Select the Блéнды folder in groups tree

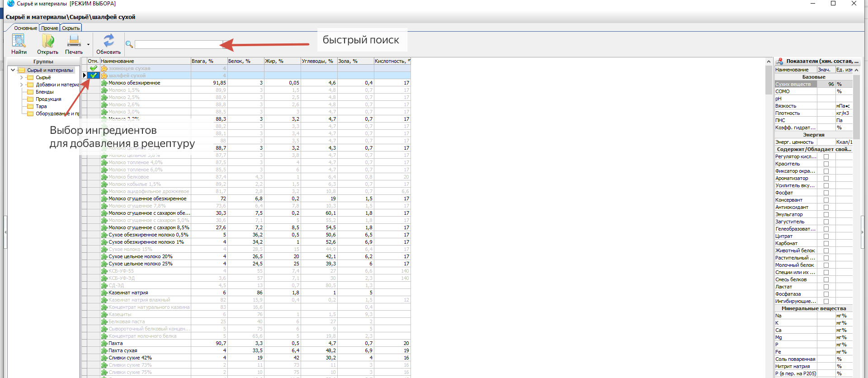[x=44, y=92]
